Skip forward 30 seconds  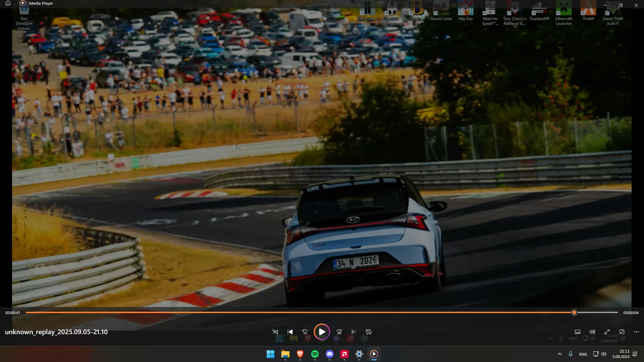(x=339, y=332)
